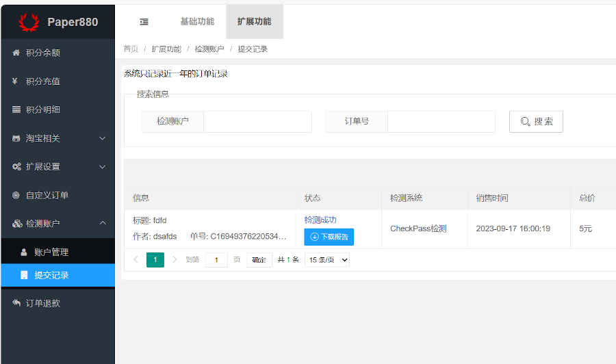The width and height of the screenshot is (616, 364).
Task: Switch to the 基础功能 tab
Action: [x=197, y=22]
